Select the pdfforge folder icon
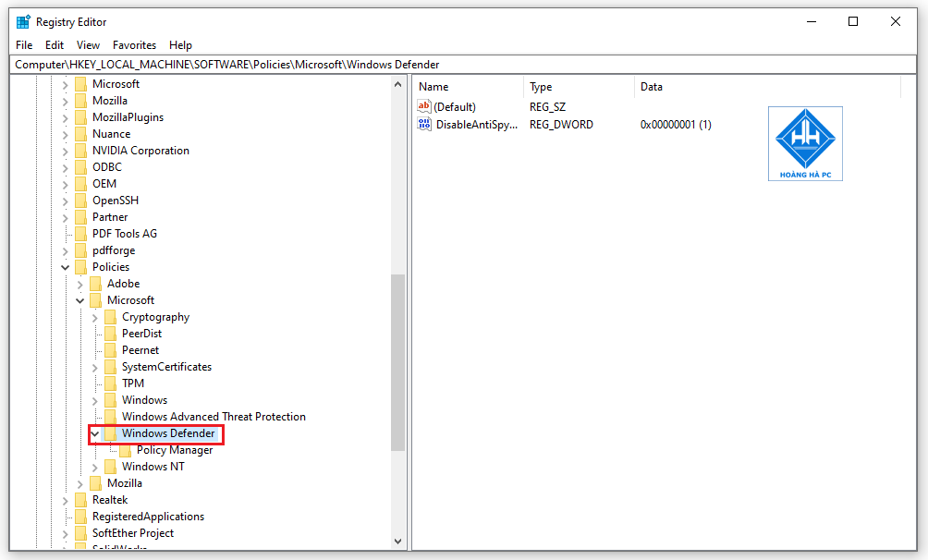Image resolution: width=928 pixels, height=560 pixels. point(81,250)
